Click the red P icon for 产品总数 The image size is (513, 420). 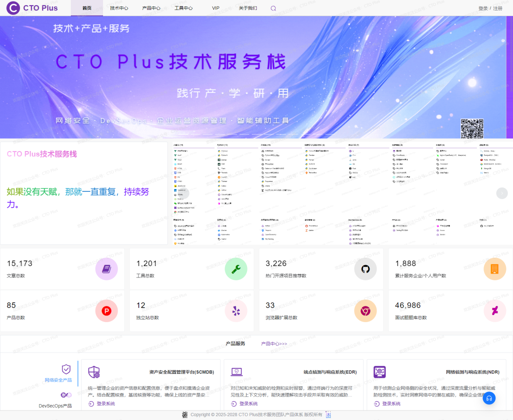106,311
